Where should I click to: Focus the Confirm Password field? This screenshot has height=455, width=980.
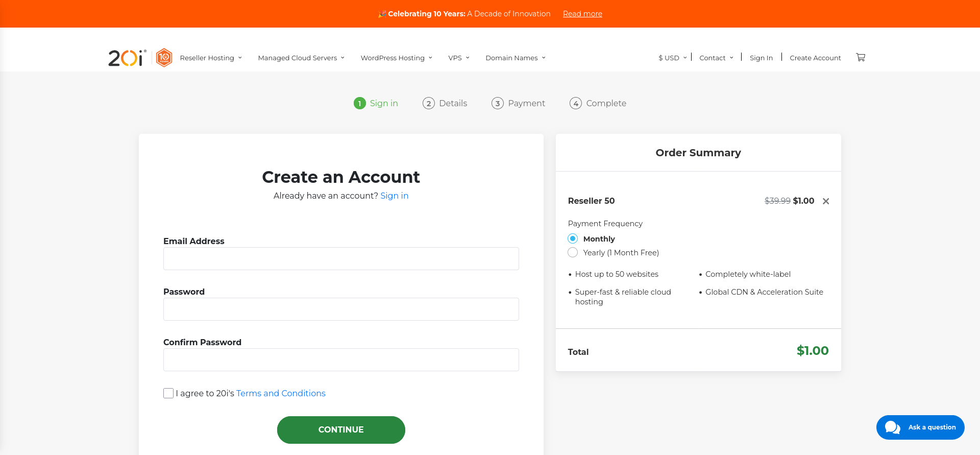(341, 360)
